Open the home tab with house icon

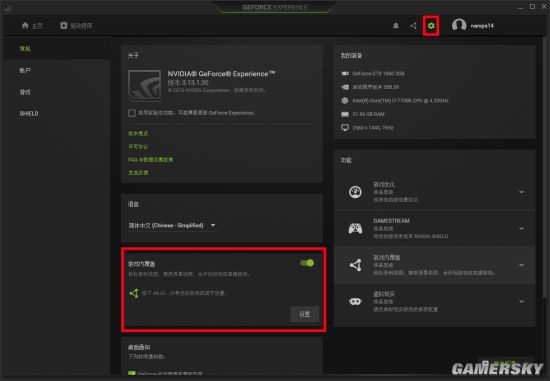(x=32, y=26)
